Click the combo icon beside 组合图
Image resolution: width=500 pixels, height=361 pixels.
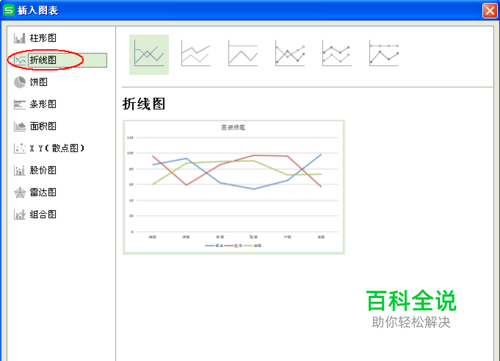20,214
